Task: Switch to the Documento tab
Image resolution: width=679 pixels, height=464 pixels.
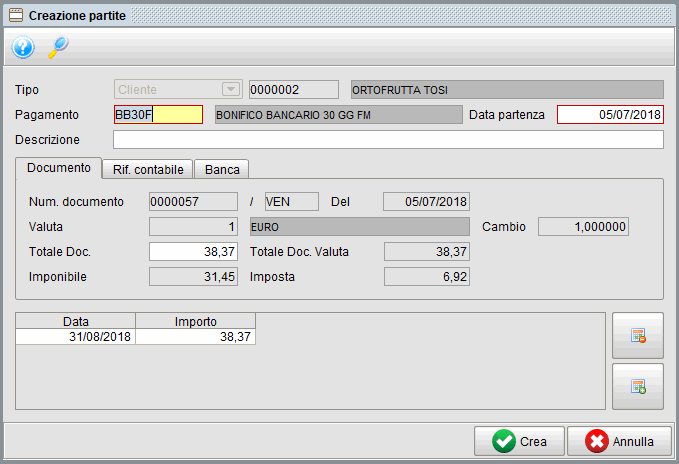Action: tap(59, 168)
